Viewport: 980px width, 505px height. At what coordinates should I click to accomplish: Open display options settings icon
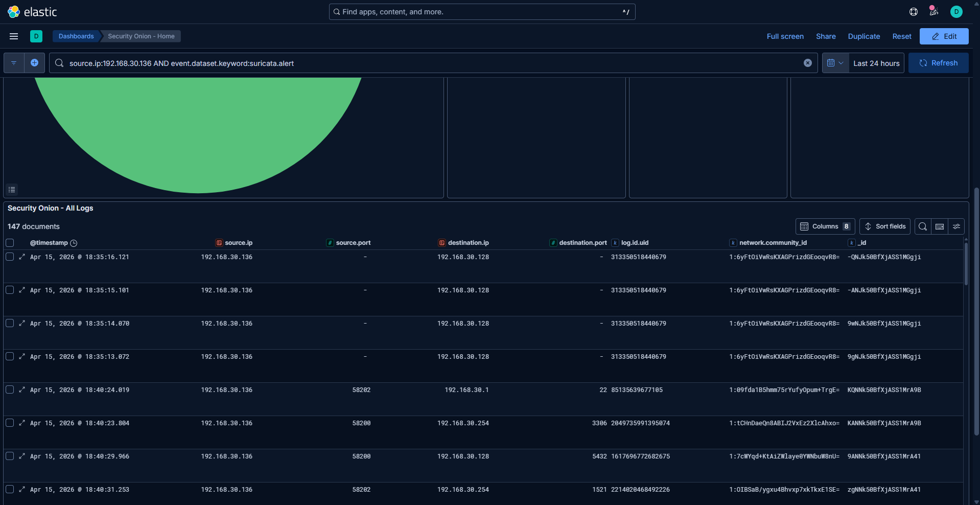click(956, 226)
